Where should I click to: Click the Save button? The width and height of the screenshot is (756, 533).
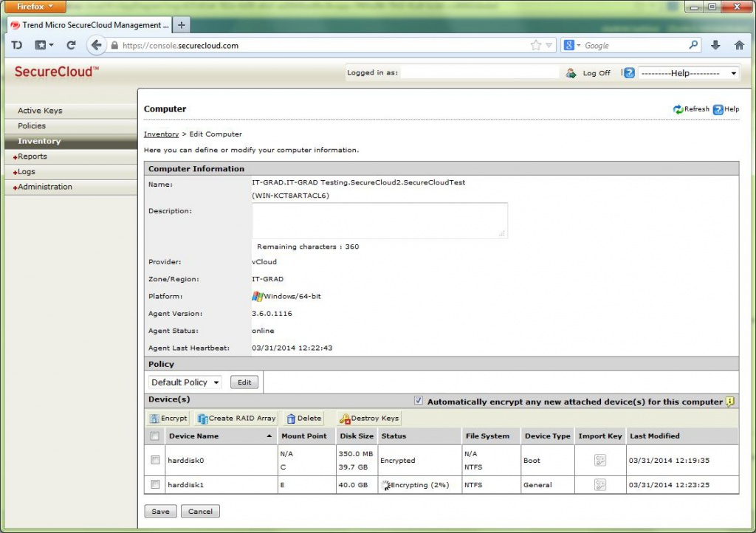tap(160, 511)
